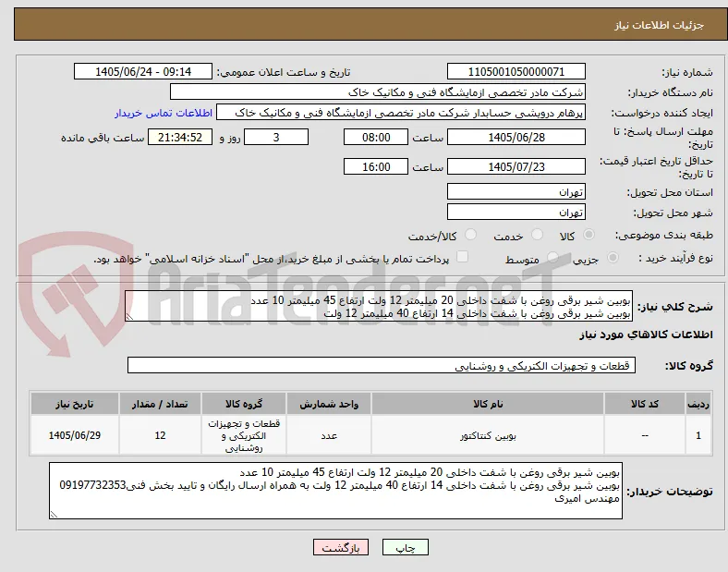Click the بوبین کنتاکتور item name cell

point(488,435)
